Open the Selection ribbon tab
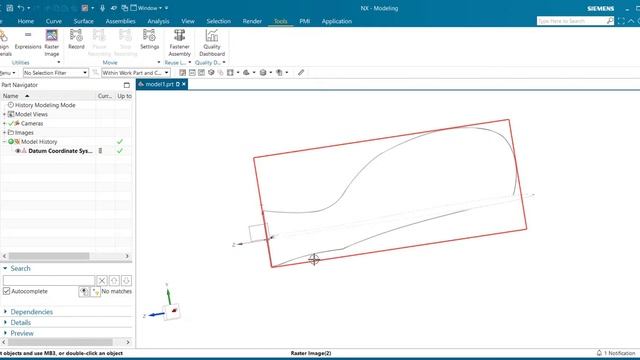This screenshot has width=640, height=360. click(219, 21)
